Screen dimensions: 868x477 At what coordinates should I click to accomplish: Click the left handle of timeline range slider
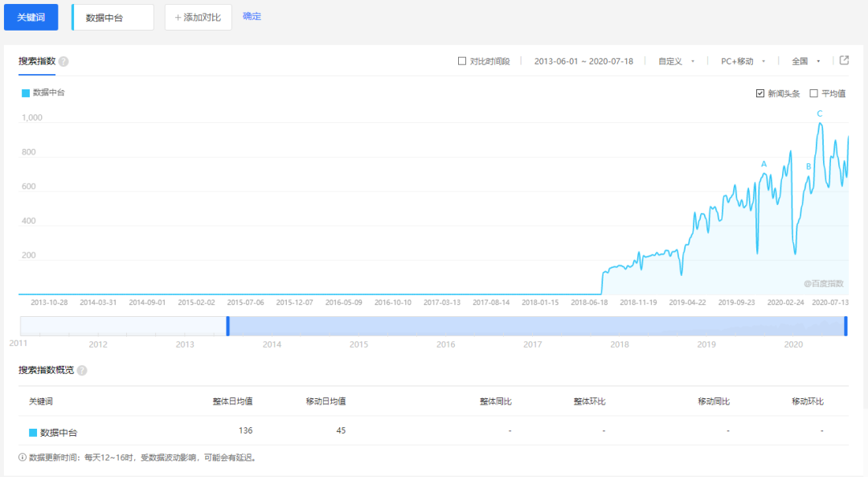click(227, 326)
